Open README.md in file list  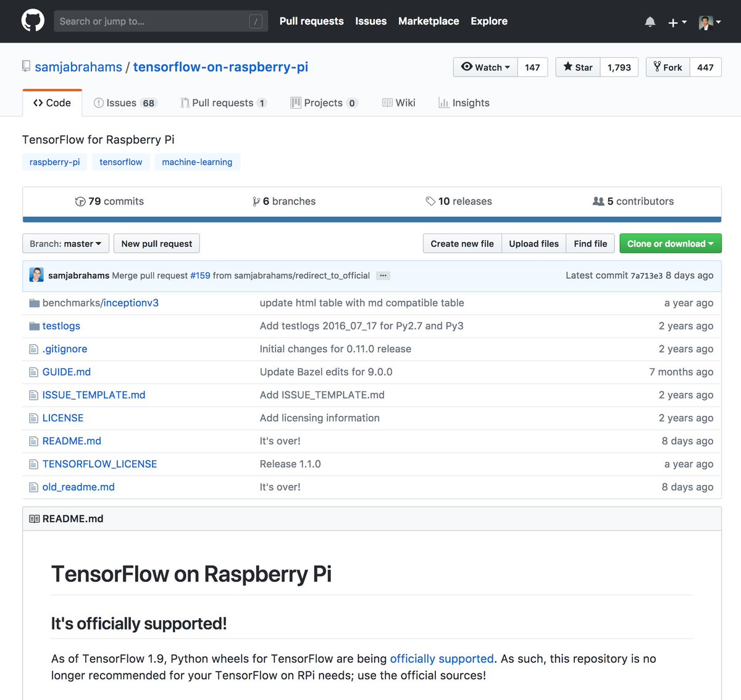click(x=72, y=441)
